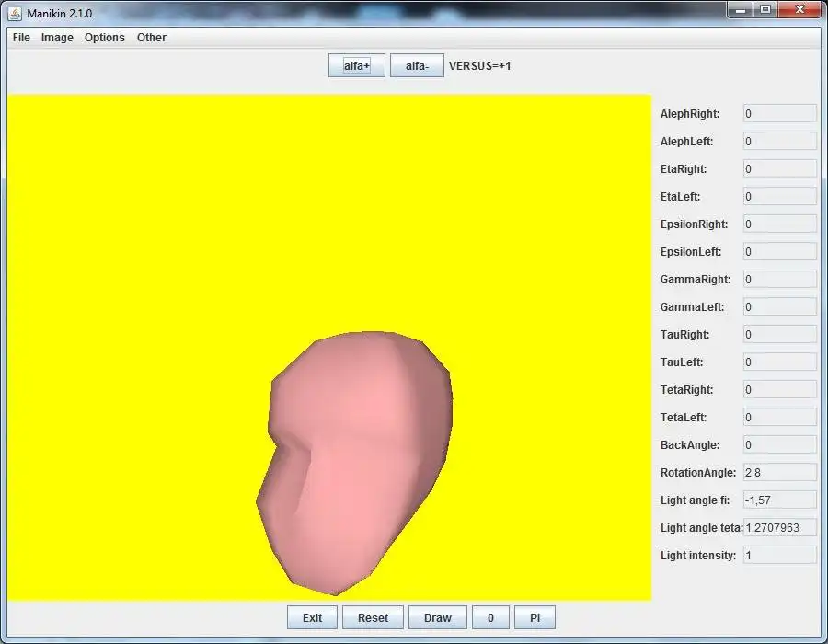This screenshot has width=828, height=644.
Task: Click the BackAngle input field
Action: click(x=779, y=445)
